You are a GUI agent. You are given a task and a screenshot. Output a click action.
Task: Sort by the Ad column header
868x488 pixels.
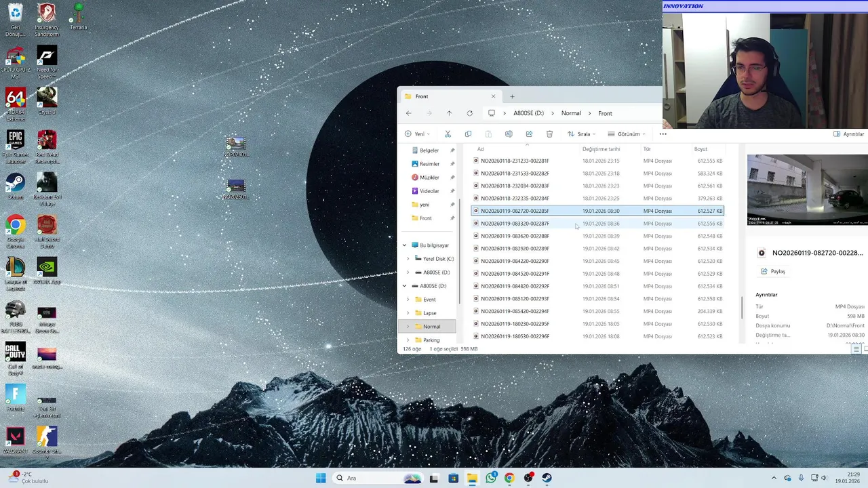click(x=480, y=149)
